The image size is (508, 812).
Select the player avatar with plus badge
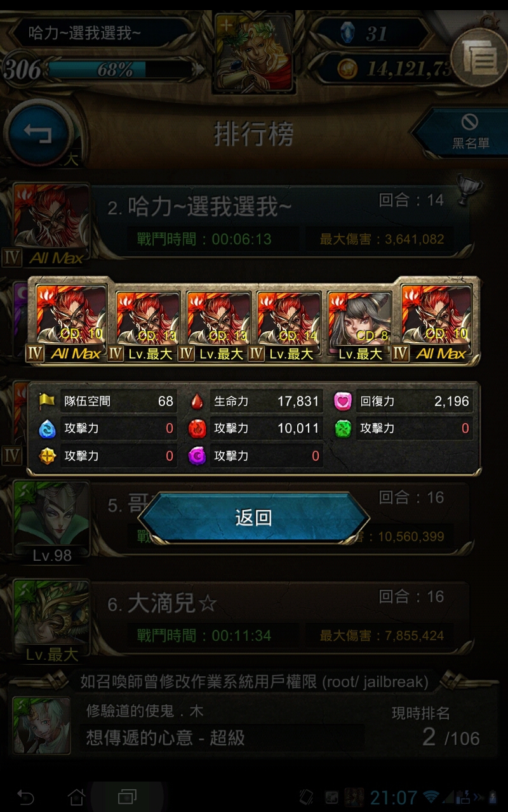click(253, 53)
